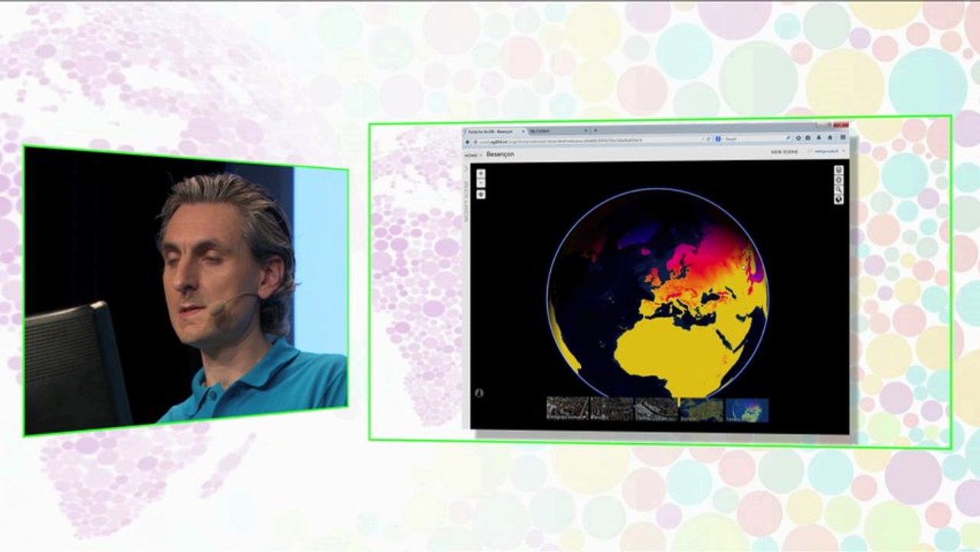Open the search magnifier tool in scene
The width and height of the screenshot is (980, 552).
pos(839,189)
